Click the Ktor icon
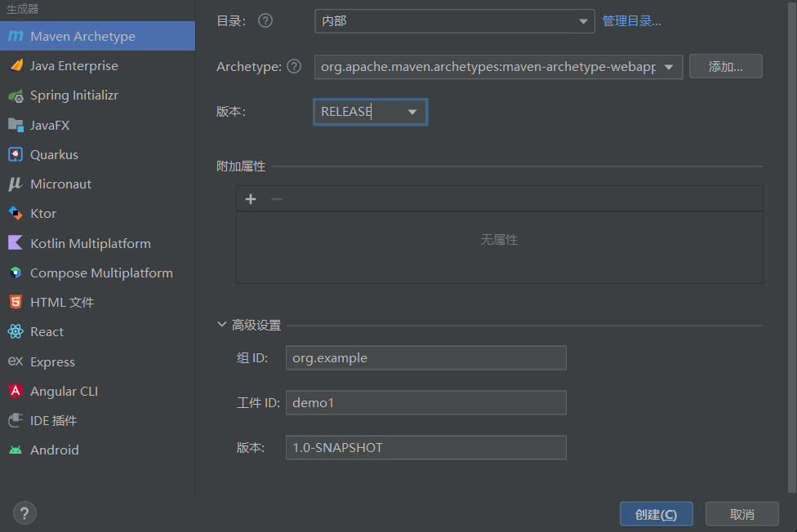This screenshot has height=532, width=797. tap(16, 214)
